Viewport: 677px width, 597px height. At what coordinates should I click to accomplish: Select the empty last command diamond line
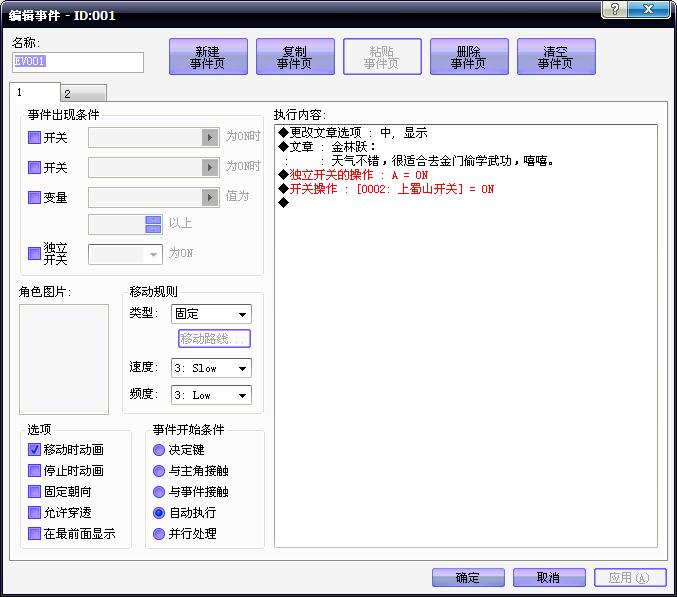(x=465, y=202)
